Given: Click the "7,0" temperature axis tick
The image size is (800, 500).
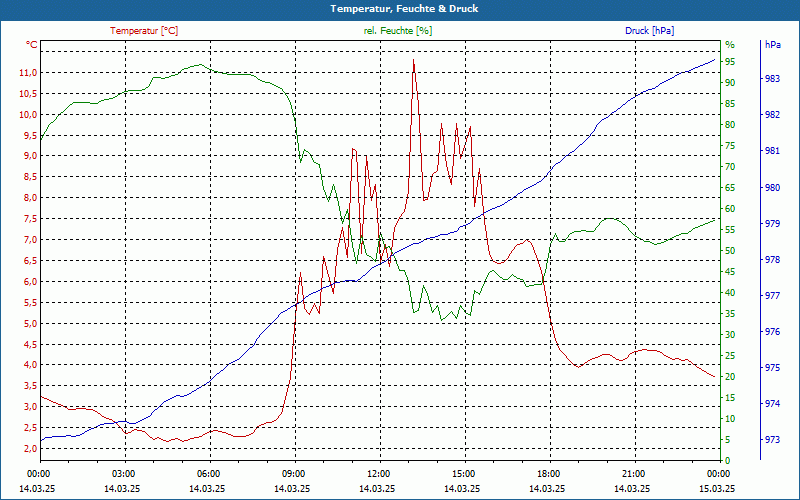Looking at the screenshot, I should (x=30, y=240).
